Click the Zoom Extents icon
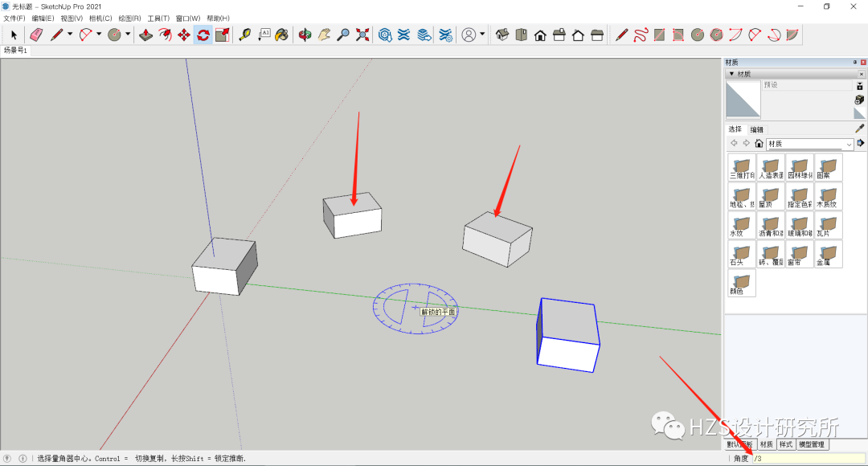Image resolution: width=868 pixels, height=466 pixels. click(362, 36)
